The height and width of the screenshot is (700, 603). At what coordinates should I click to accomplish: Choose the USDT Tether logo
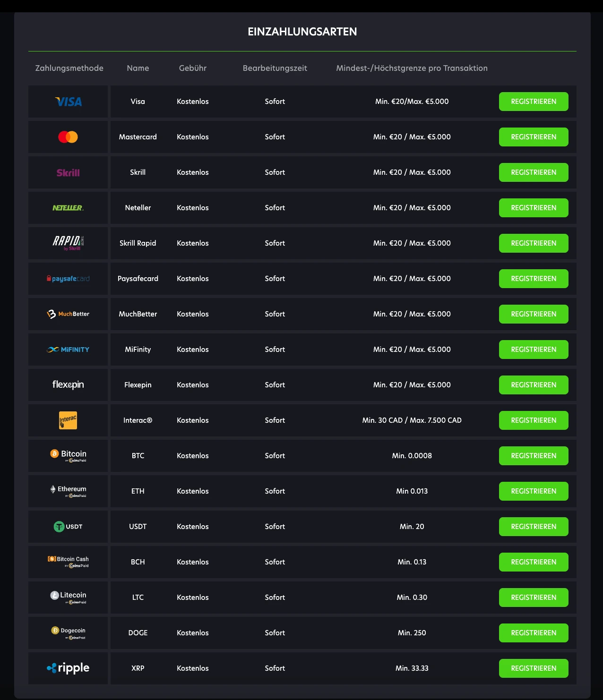pos(68,527)
